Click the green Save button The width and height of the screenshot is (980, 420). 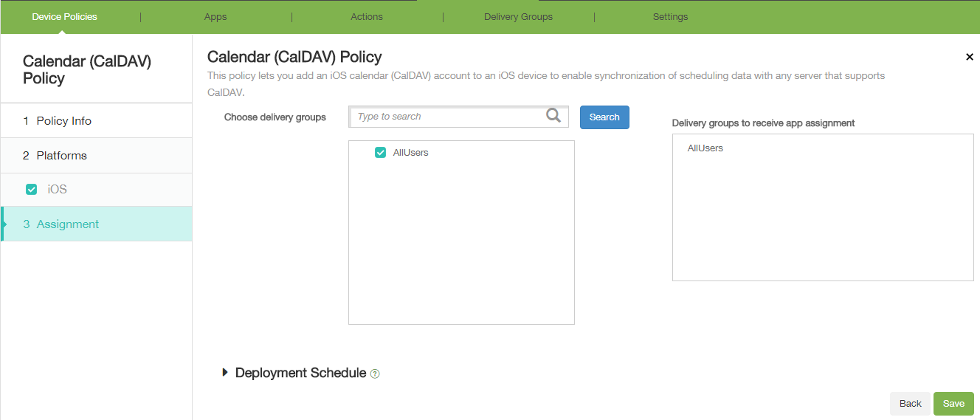[953, 404]
